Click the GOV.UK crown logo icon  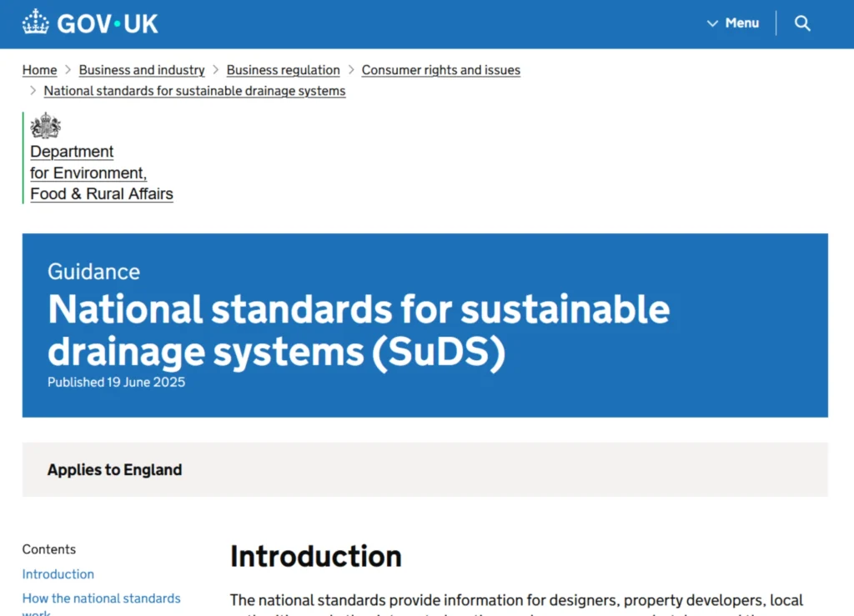pos(35,23)
